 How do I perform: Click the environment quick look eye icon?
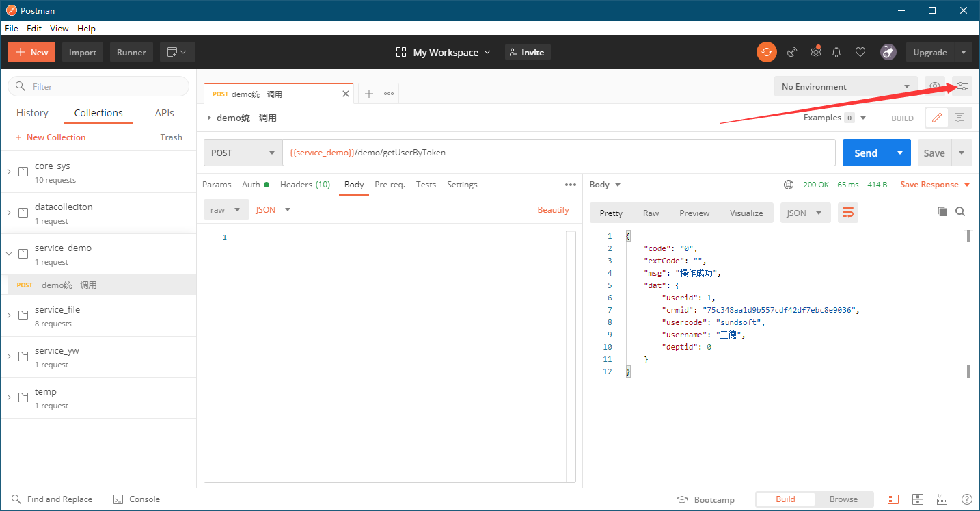pos(934,86)
